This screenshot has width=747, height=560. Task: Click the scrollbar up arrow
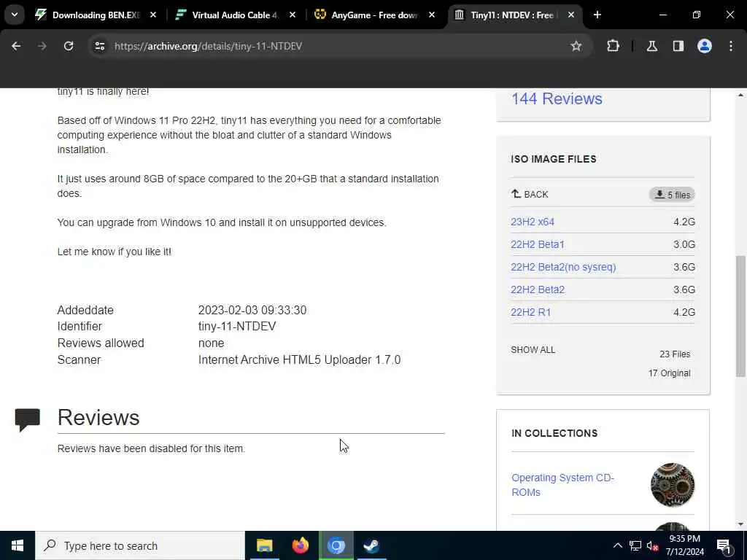pyautogui.click(x=740, y=95)
